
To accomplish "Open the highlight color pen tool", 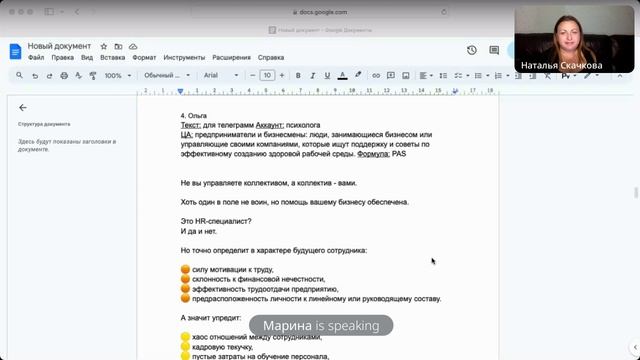I will click(358, 75).
